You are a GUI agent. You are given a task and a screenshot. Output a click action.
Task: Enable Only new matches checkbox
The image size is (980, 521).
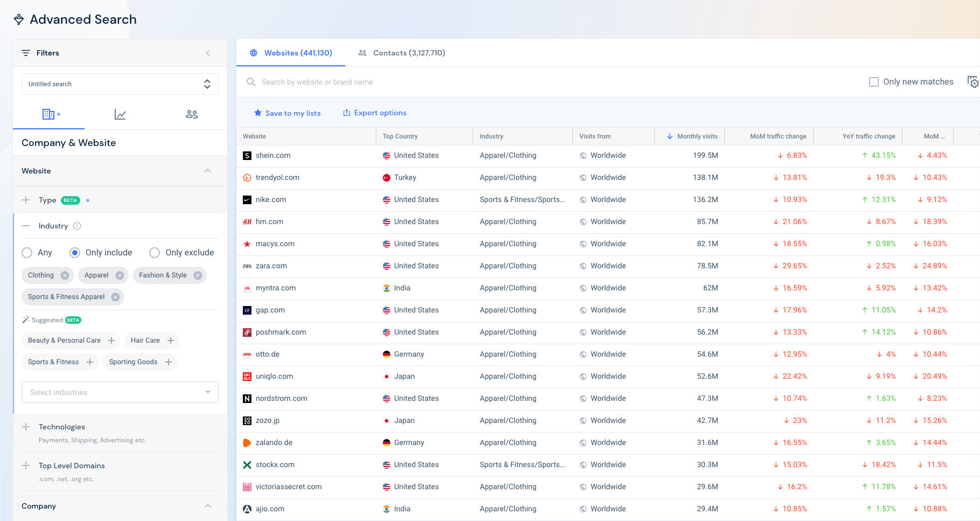874,82
